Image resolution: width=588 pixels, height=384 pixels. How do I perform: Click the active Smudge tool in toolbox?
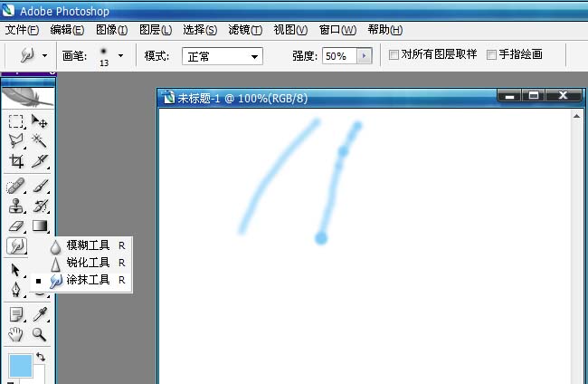(x=16, y=246)
